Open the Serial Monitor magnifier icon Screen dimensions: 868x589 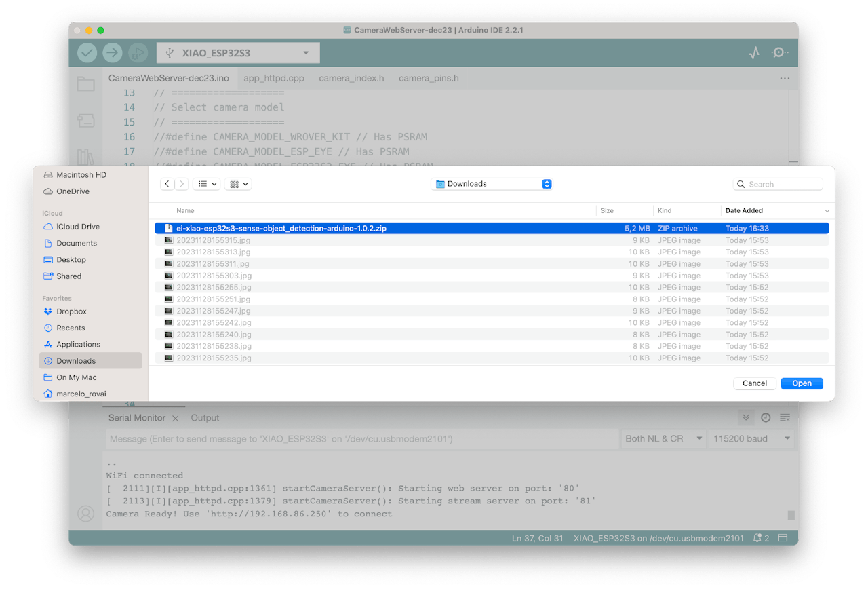[780, 52]
